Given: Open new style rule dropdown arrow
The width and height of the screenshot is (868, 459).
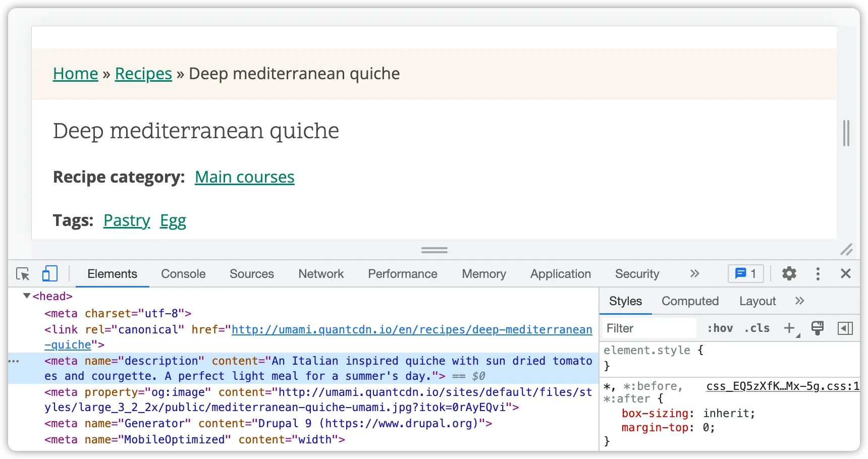Looking at the screenshot, I should (797, 334).
